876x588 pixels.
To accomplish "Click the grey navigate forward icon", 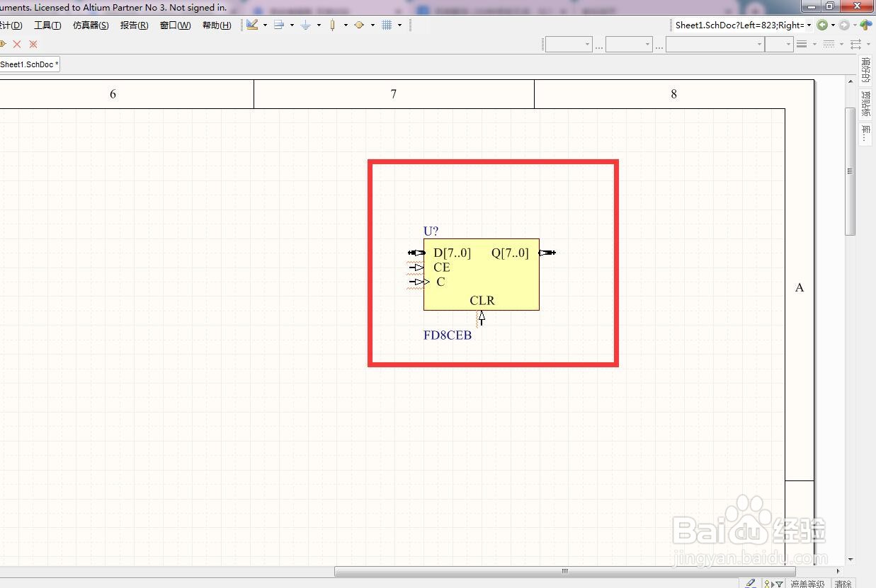I will pyautogui.click(x=844, y=25).
